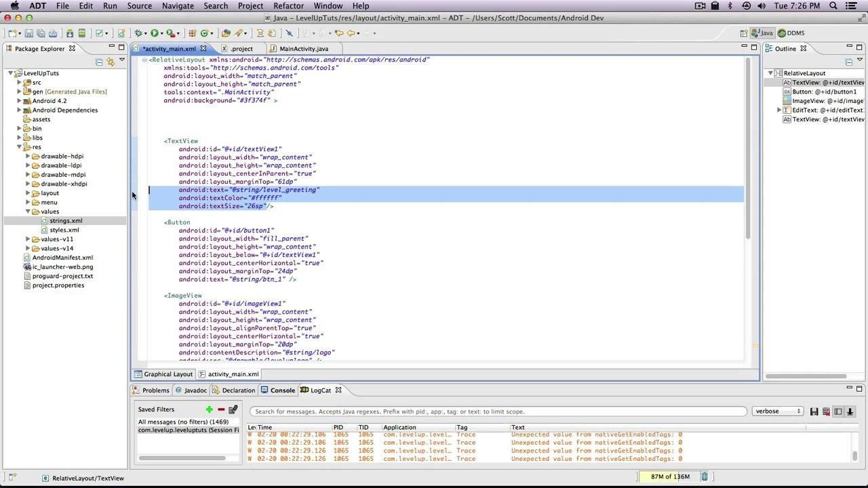The width and height of the screenshot is (868, 488).
Task: Delete the selected LogCat filter with red minus
Action: (221, 409)
